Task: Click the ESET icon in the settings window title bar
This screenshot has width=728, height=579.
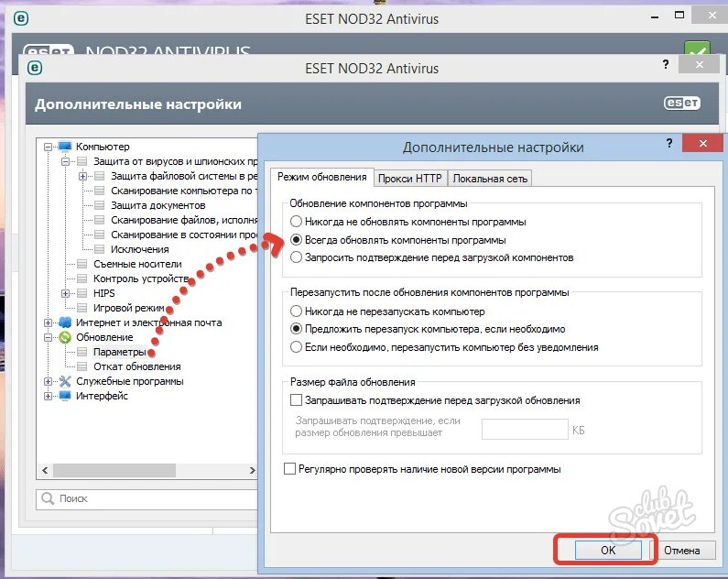Action: [x=35, y=68]
